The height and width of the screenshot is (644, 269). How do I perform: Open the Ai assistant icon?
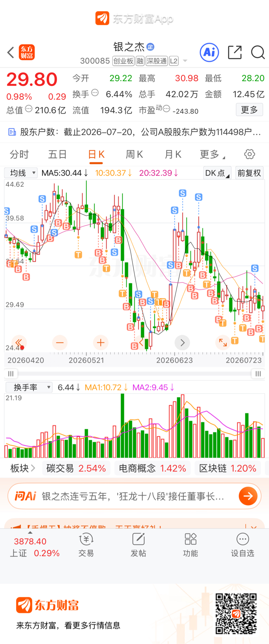tap(209, 52)
